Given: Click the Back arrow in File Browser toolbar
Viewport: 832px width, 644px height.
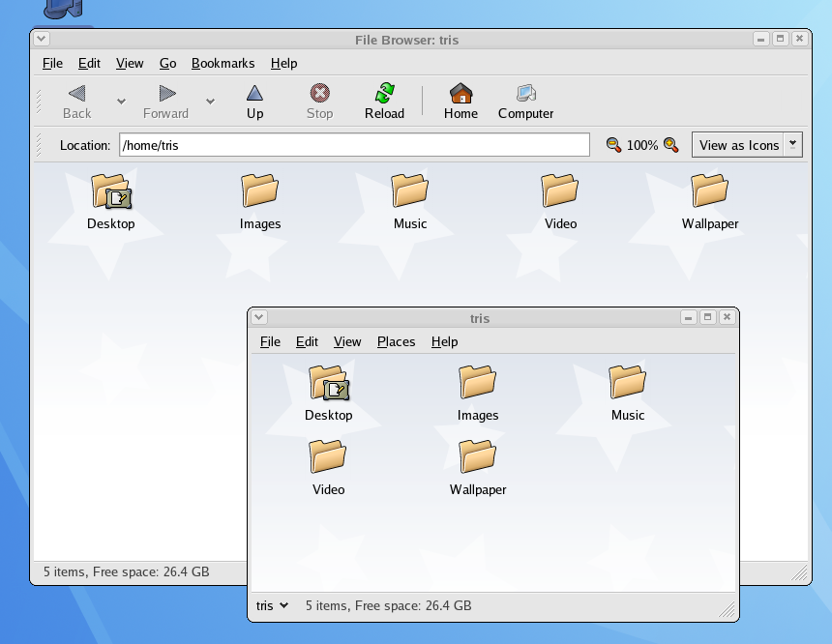Looking at the screenshot, I should point(77,102).
